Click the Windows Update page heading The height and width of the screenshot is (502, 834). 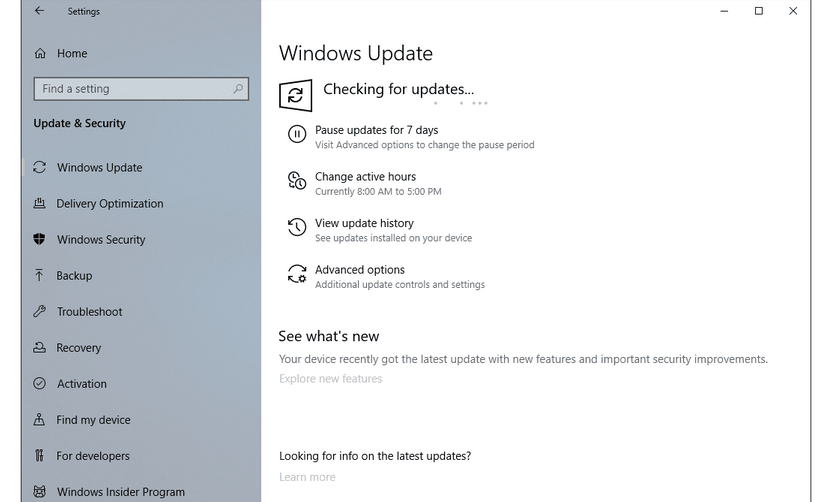click(356, 53)
